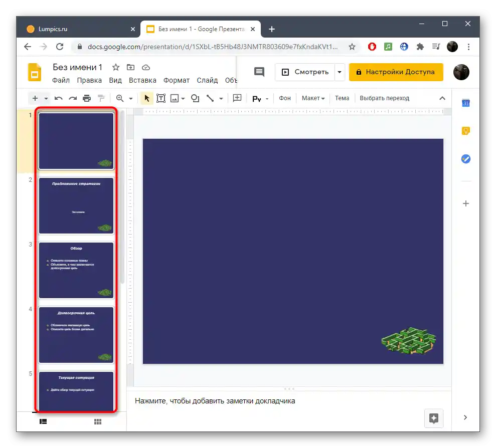Select the cursor arrow tool
The height and width of the screenshot is (448, 496).
click(x=147, y=98)
